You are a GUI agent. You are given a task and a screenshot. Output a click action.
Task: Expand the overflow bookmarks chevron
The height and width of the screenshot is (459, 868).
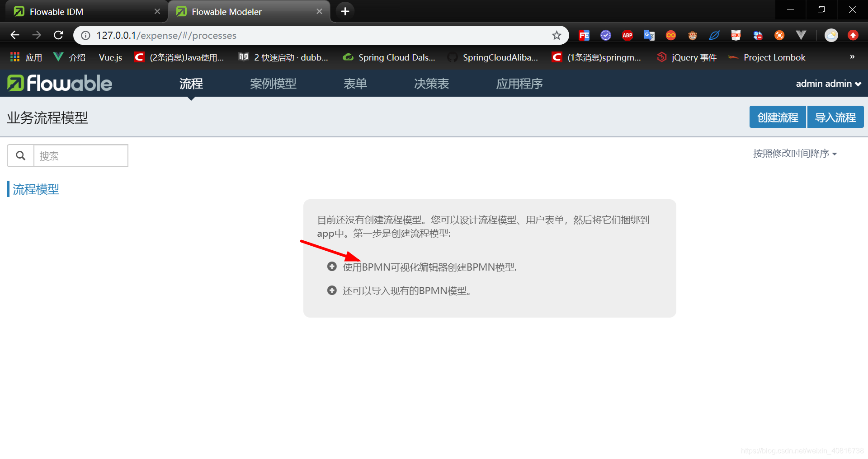pyautogui.click(x=852, y=57)
